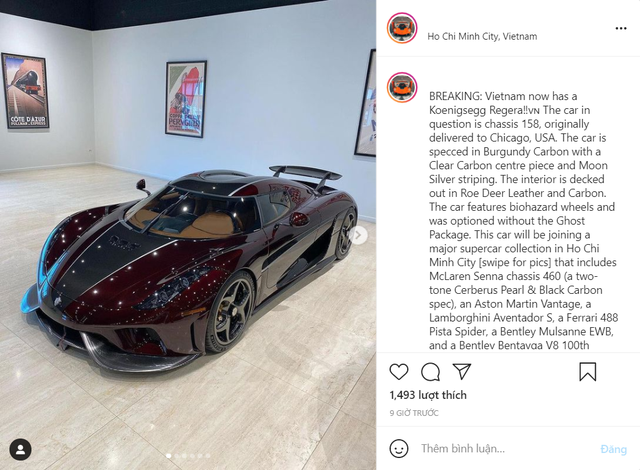Select the first carousel indicator dot

[x=169, y=456]
